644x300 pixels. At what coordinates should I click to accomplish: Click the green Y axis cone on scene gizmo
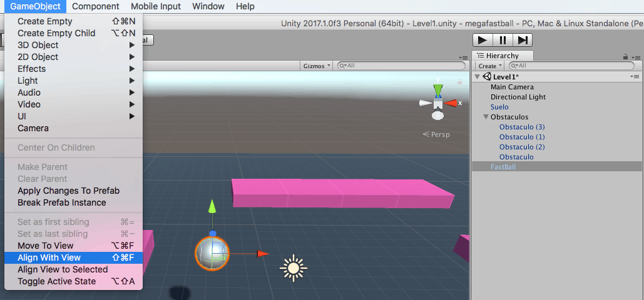438,90
